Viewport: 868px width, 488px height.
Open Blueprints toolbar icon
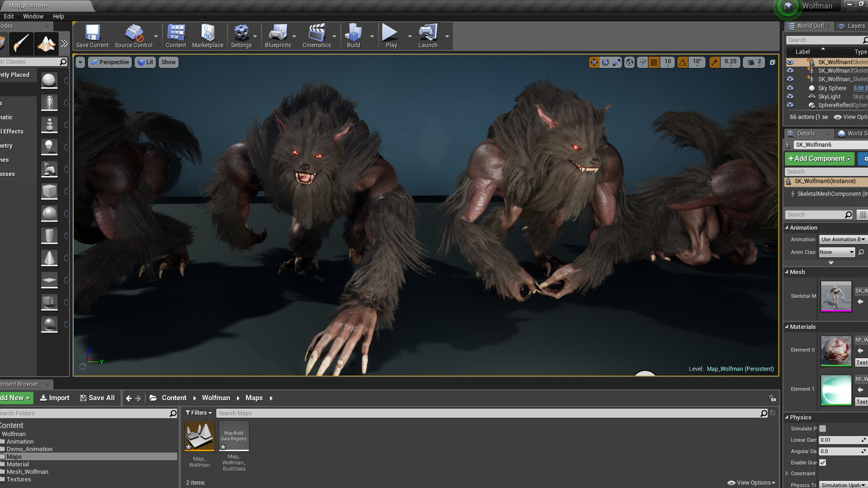278,36
